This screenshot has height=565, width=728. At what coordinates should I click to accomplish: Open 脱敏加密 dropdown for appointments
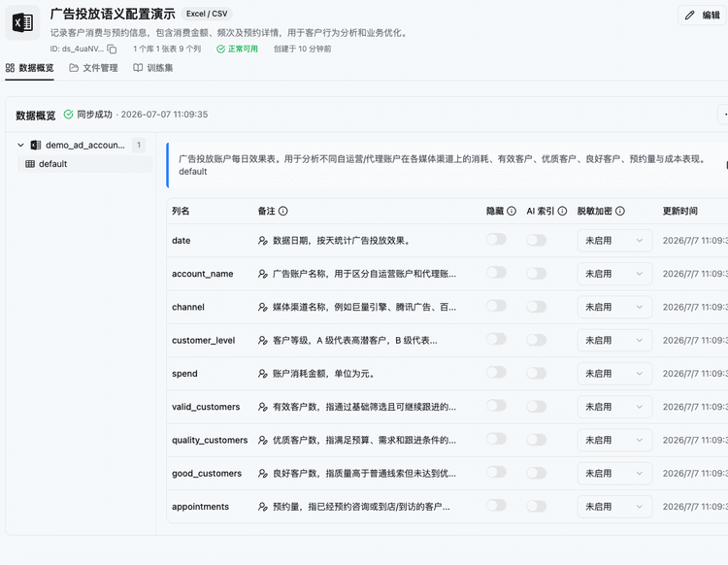click(614, 507)
